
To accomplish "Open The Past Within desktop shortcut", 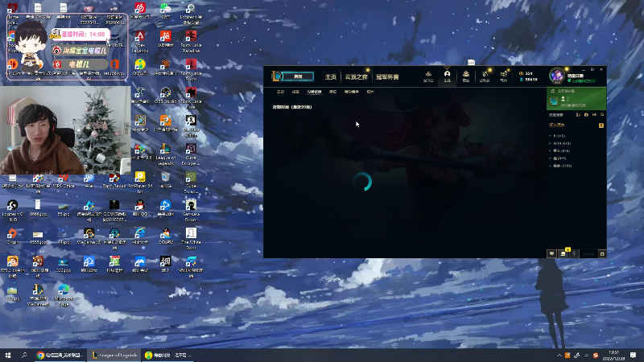I will tap(191, 126).
